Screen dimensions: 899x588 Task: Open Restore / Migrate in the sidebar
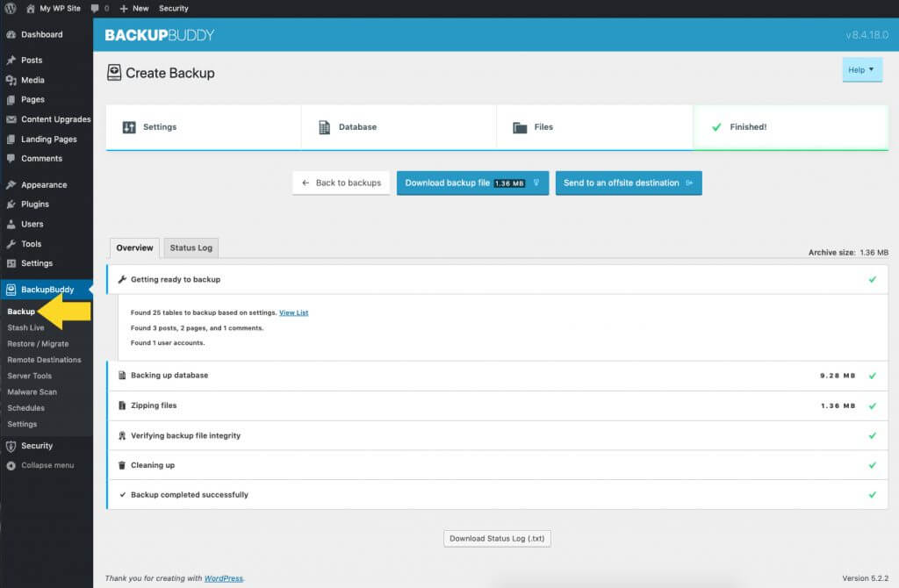(x=38, y=344)
